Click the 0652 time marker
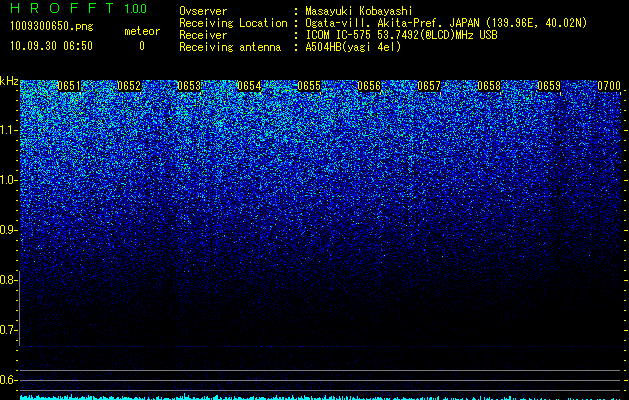 coord(129,86)
